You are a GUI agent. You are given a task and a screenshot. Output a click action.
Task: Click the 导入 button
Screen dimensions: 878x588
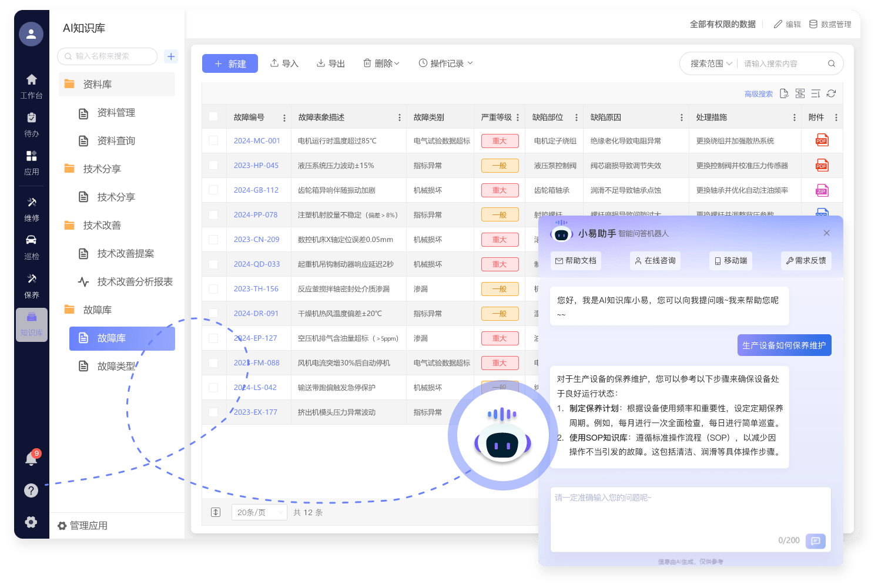pos(284,63)
